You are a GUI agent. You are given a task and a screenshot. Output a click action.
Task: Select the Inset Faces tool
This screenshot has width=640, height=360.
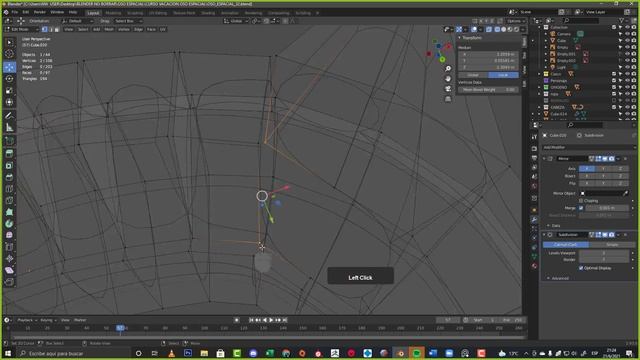(9, 165)
